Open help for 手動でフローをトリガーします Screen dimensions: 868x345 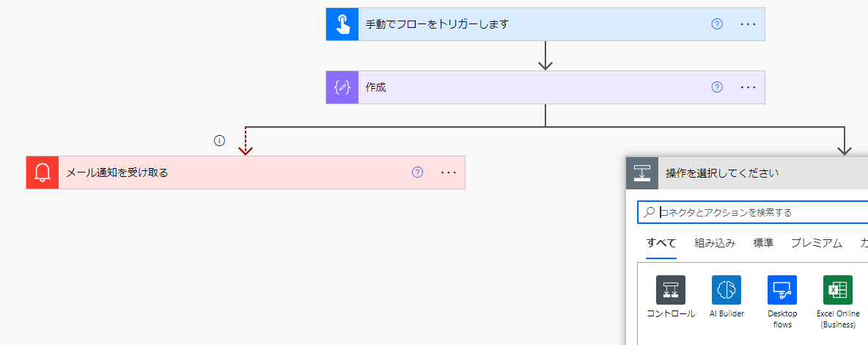point(717,24)
